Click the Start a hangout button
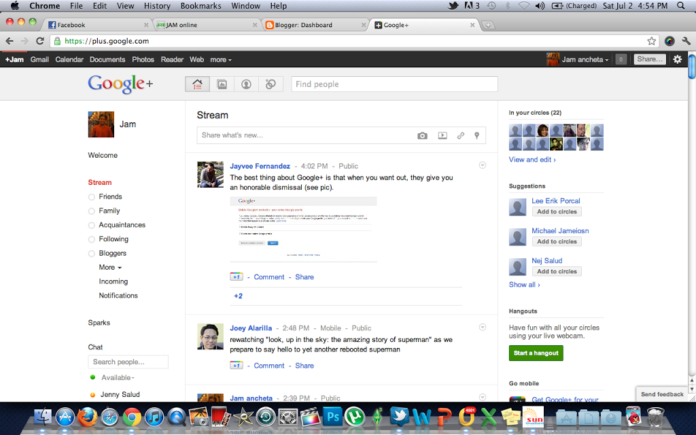 (x=536, y=353)
